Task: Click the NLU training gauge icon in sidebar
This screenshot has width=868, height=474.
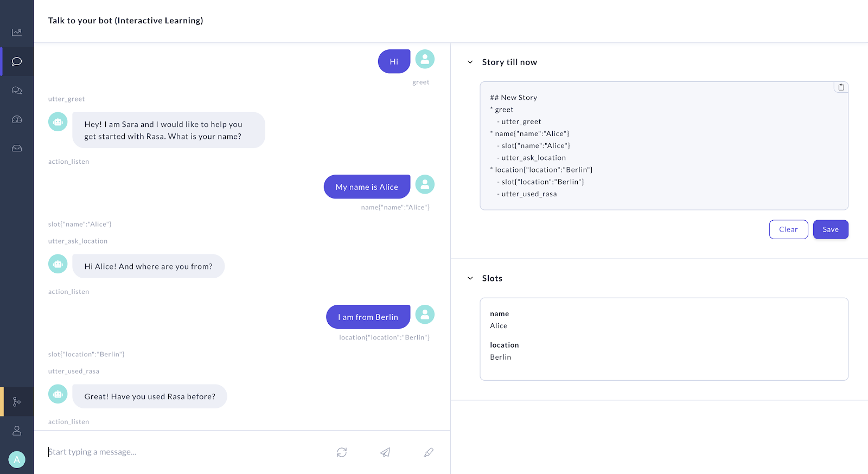Action: pos(17,119)
